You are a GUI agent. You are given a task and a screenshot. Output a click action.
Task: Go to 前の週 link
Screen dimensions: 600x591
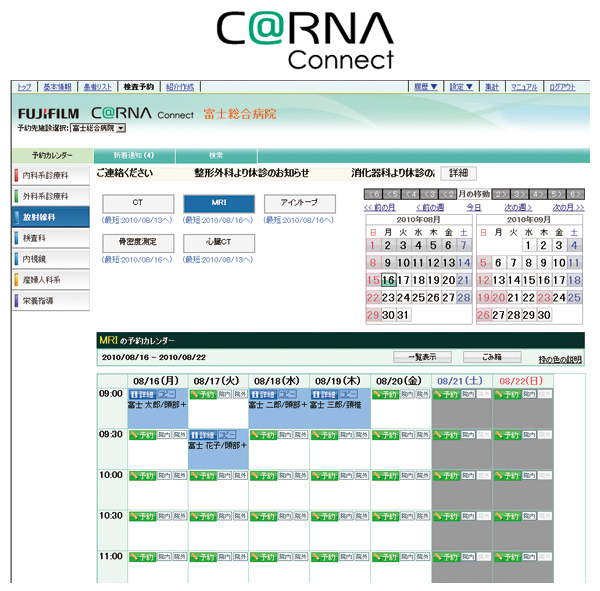(430, 207)
